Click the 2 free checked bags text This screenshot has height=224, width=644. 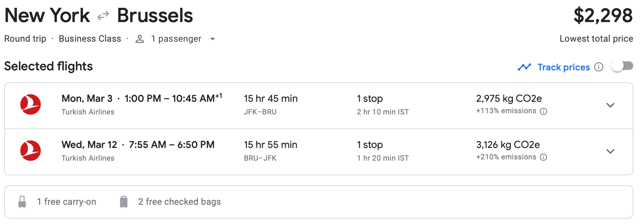179,202
